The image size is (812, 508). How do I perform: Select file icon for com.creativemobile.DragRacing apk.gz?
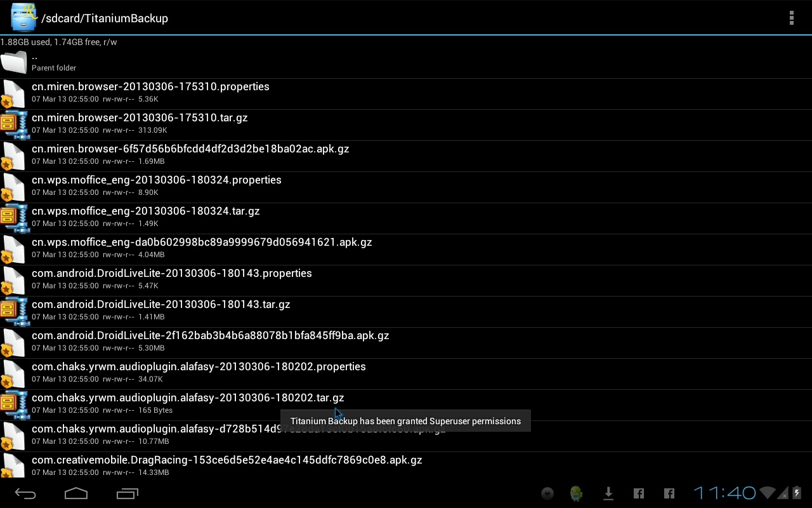13,465
